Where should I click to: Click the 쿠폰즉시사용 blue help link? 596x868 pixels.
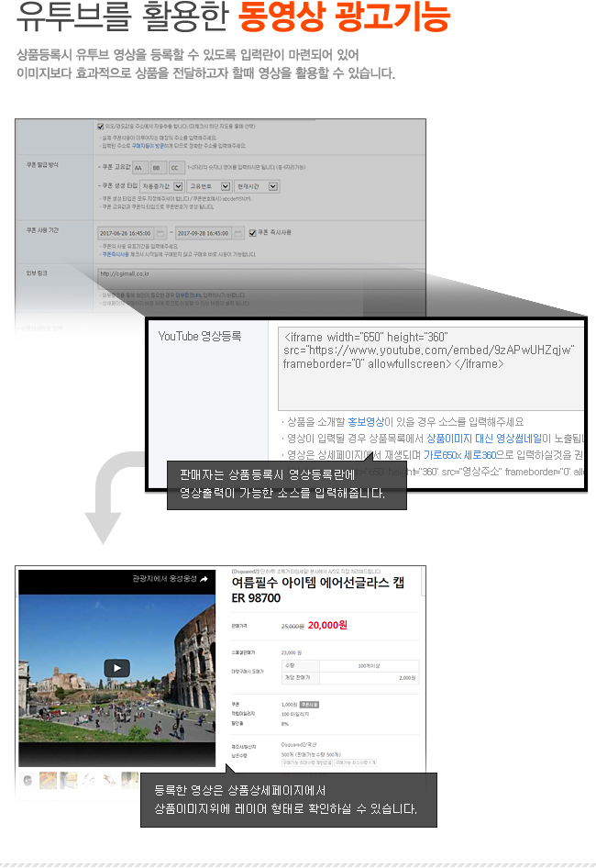(x=116, y=254)
